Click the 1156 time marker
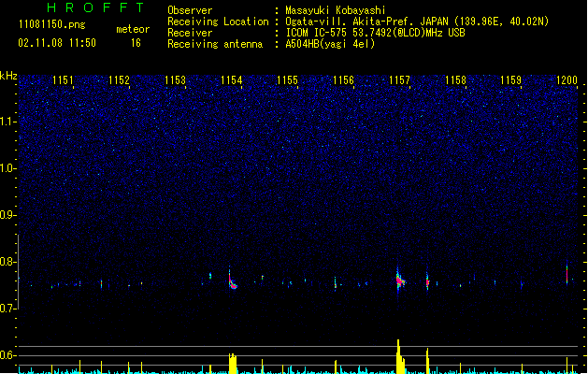This screenshot has width=588, height=374. pyautogui.click(x=343, y=79)
